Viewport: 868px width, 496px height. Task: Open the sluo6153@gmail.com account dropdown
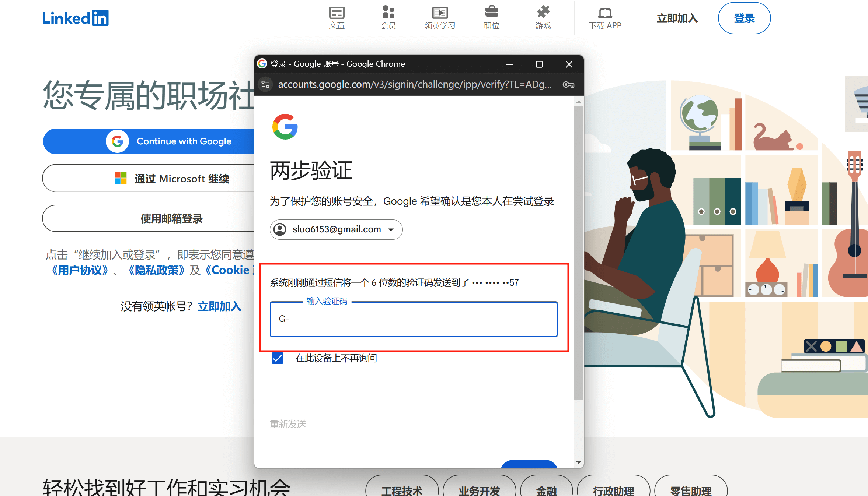click(x=336, y=229)
